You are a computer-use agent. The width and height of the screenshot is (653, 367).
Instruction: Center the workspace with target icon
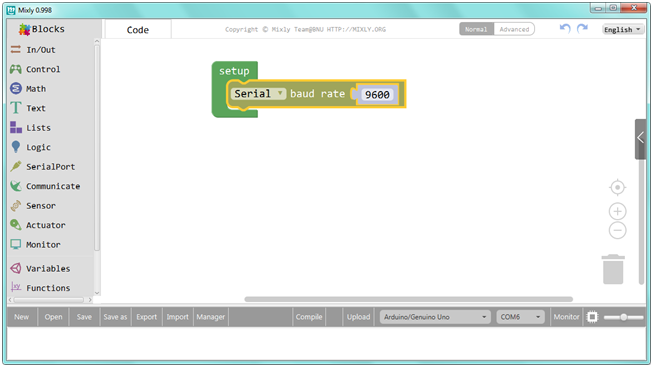pyautogui.click(x=617, y=187)
